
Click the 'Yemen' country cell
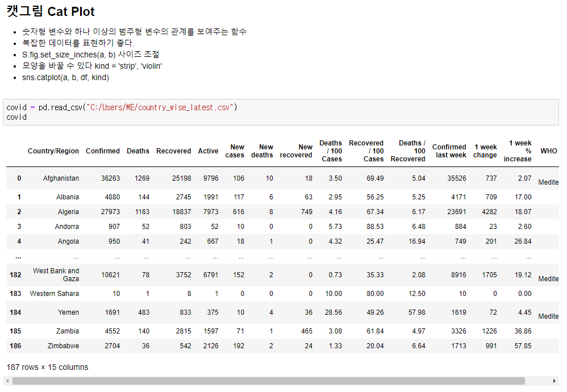tap(68, 312)
